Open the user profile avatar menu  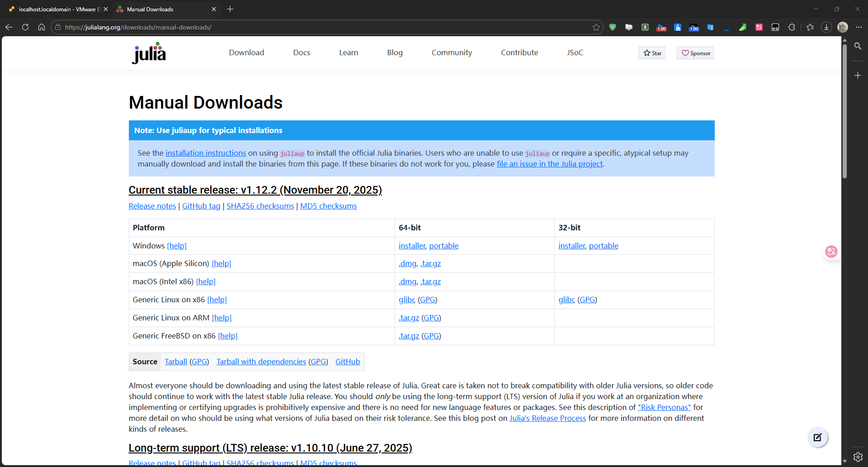point(843,27)
